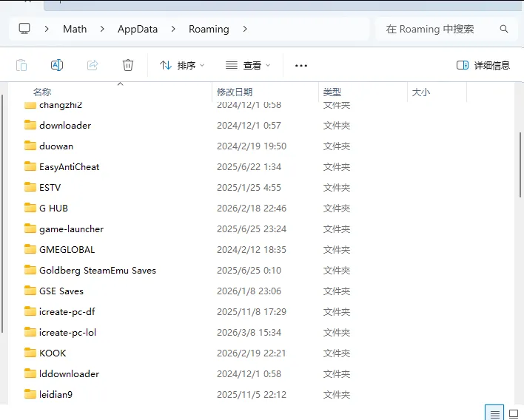
Task: Click the ESTV folder name
Action: click(50, 188)
